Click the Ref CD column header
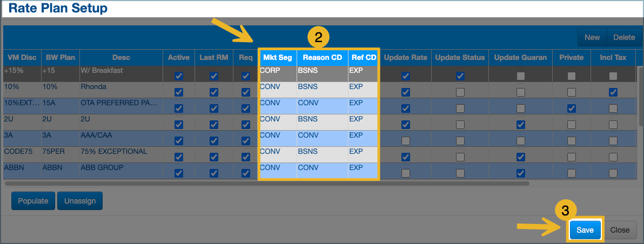644x244 pixels. coord(363,57)
